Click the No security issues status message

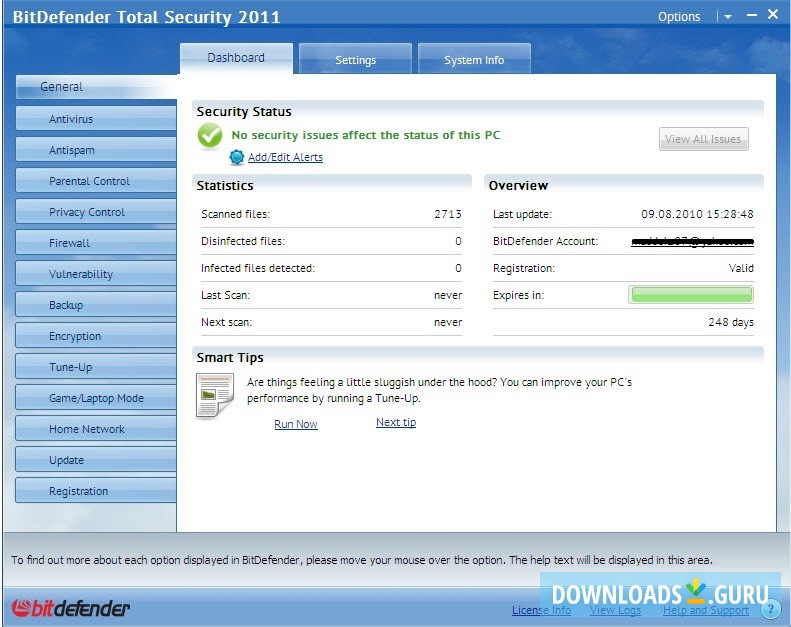click(x=366, y=135)
